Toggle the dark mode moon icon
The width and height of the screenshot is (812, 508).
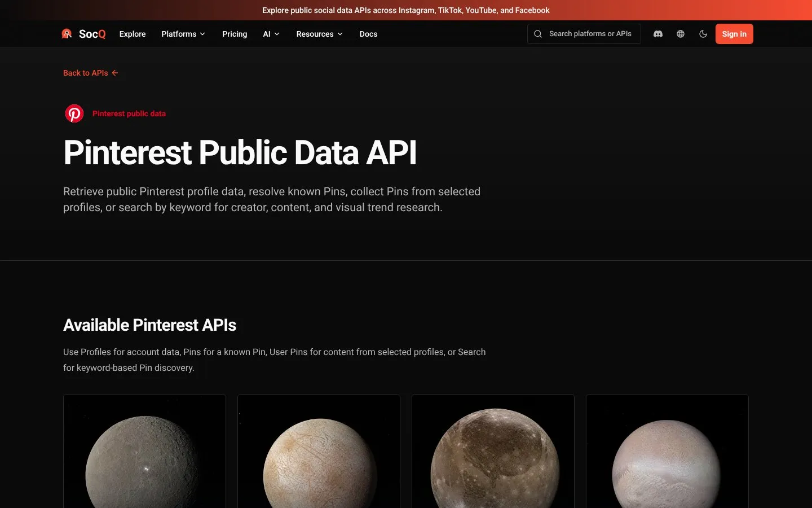point(703,34)
